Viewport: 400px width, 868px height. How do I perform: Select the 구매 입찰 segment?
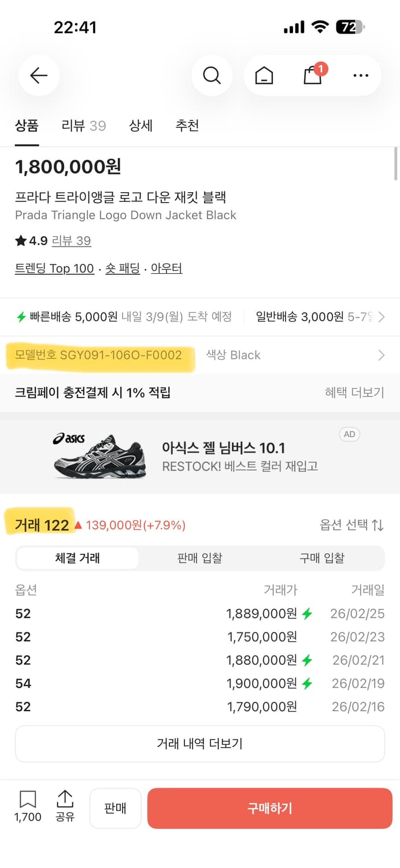(x=322, y=558)
